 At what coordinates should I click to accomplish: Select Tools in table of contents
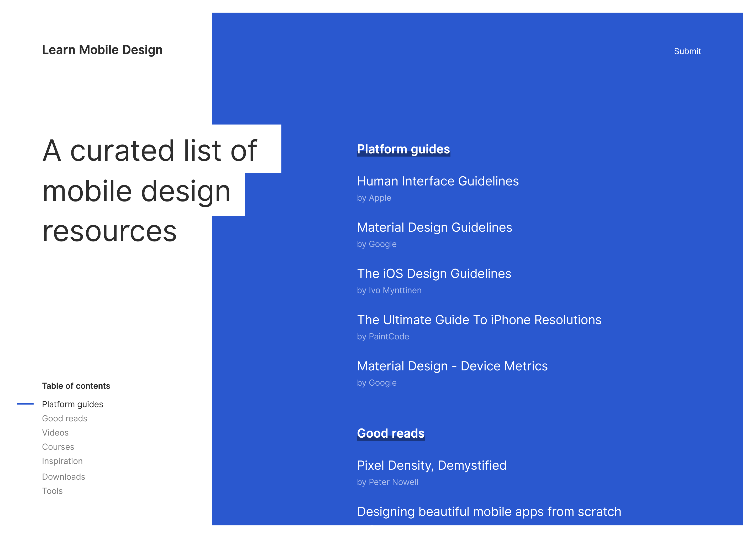point(52,491)
